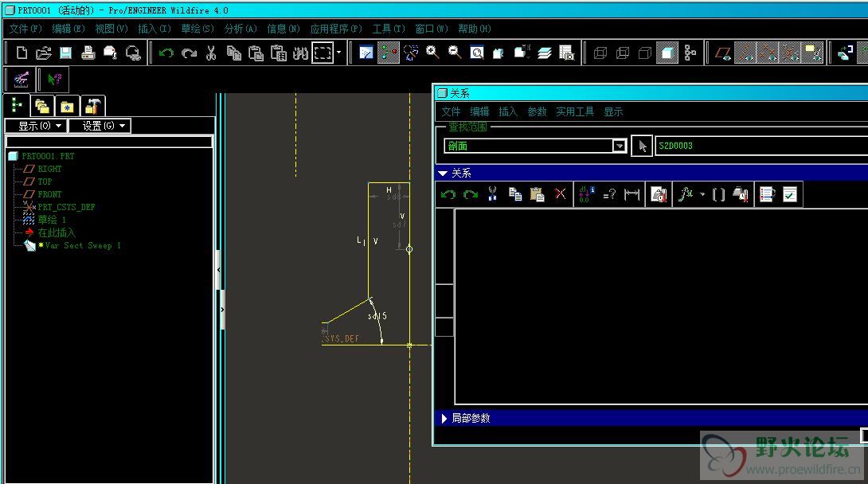Image resolution: width=868 pixels, height=484 pixels.
Task: Insert function with fx icon
Action: coord(686,195)
